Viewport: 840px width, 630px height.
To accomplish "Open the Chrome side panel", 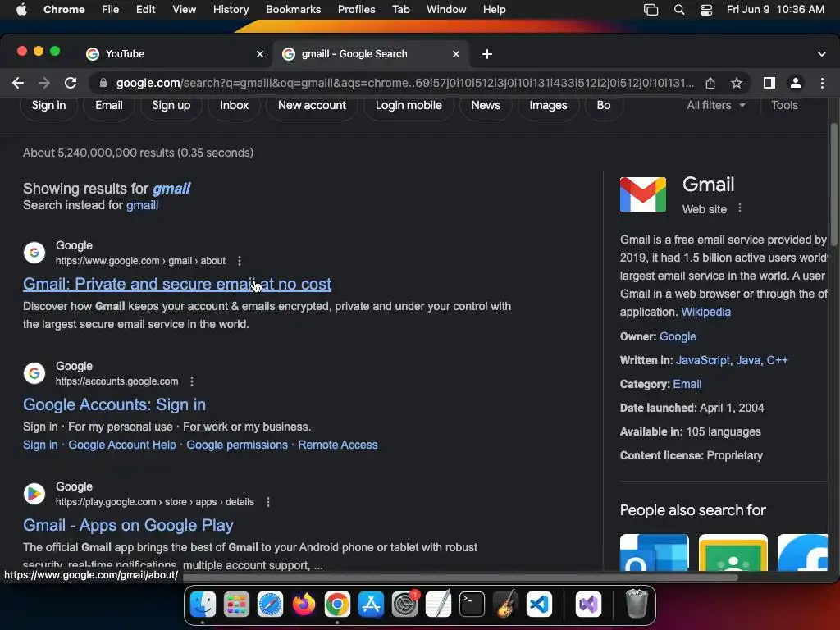I will tap(769, 83).
